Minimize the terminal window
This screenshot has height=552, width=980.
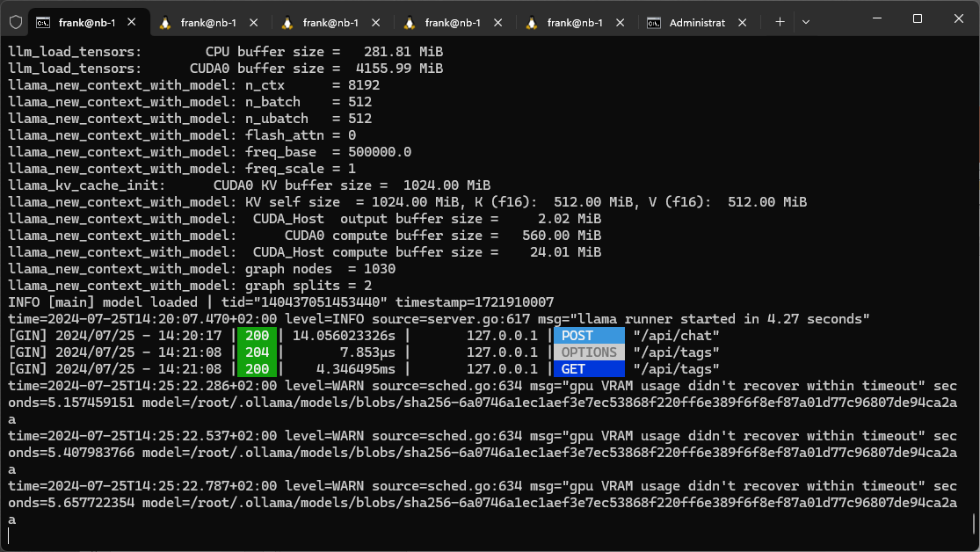877,18
